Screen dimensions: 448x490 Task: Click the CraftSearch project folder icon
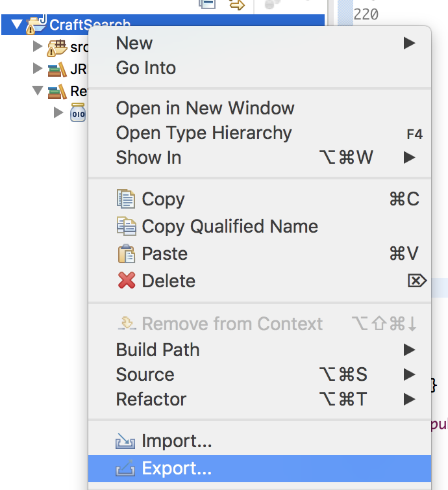click(38, 26)
